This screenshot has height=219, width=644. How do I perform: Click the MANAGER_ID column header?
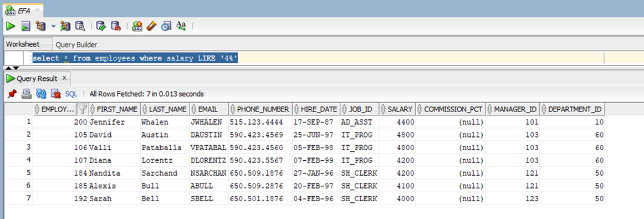(512, 109)
